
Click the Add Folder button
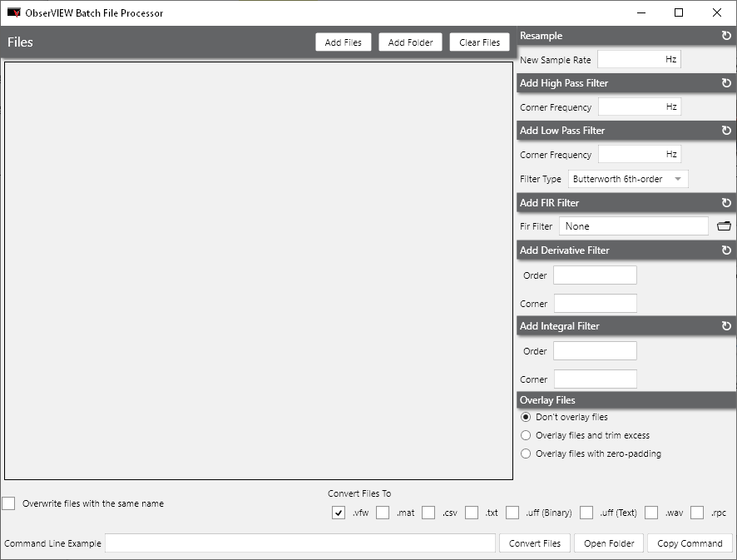click(410, 42)
